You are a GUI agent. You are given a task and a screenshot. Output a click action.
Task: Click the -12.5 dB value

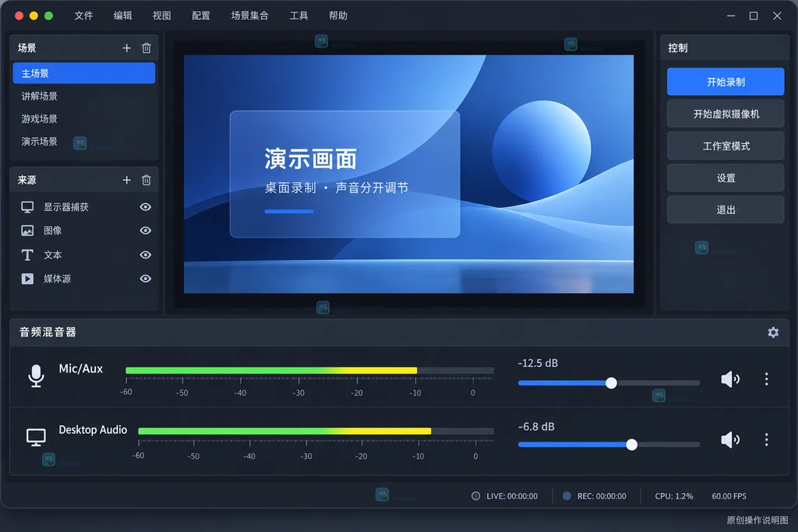pyautogui.click(x=538, y=363)
